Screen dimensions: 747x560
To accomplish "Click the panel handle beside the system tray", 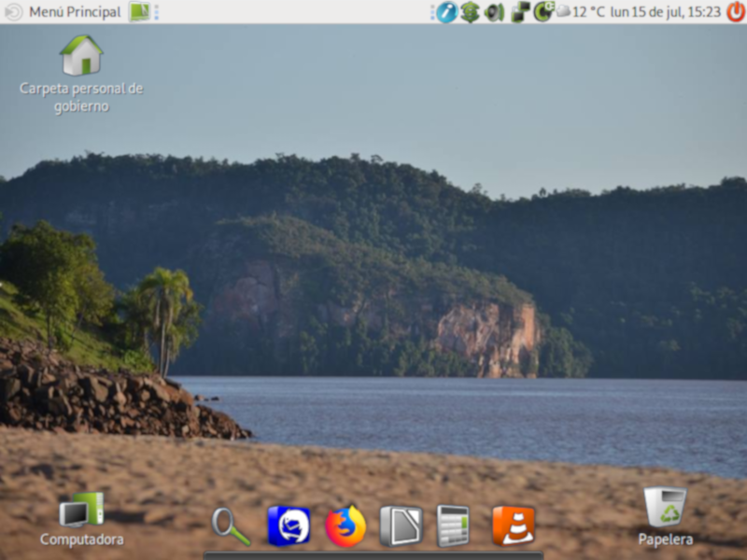I will pyautogui.click(x=432, y=12).
